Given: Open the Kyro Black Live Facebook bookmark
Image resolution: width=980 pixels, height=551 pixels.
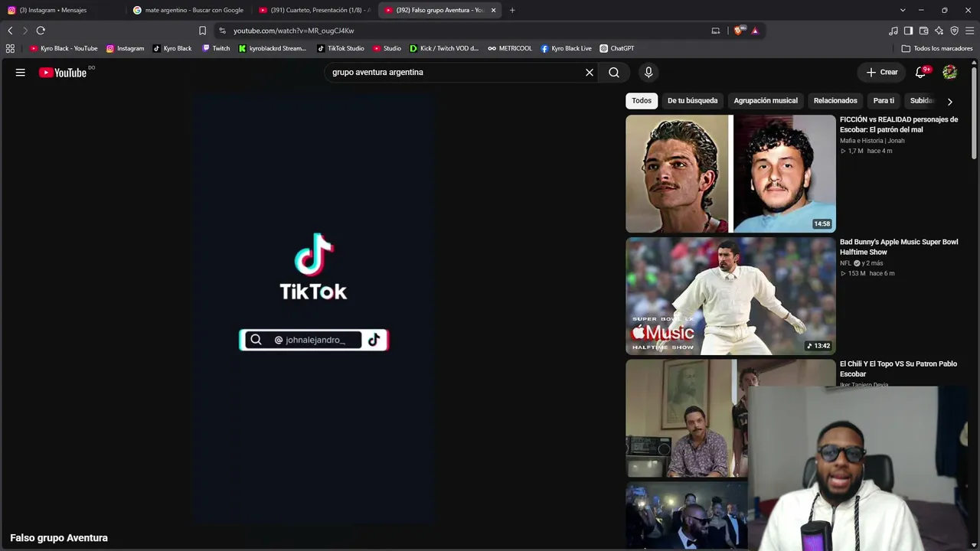Looking at the screenshot, I should point(566,48).
